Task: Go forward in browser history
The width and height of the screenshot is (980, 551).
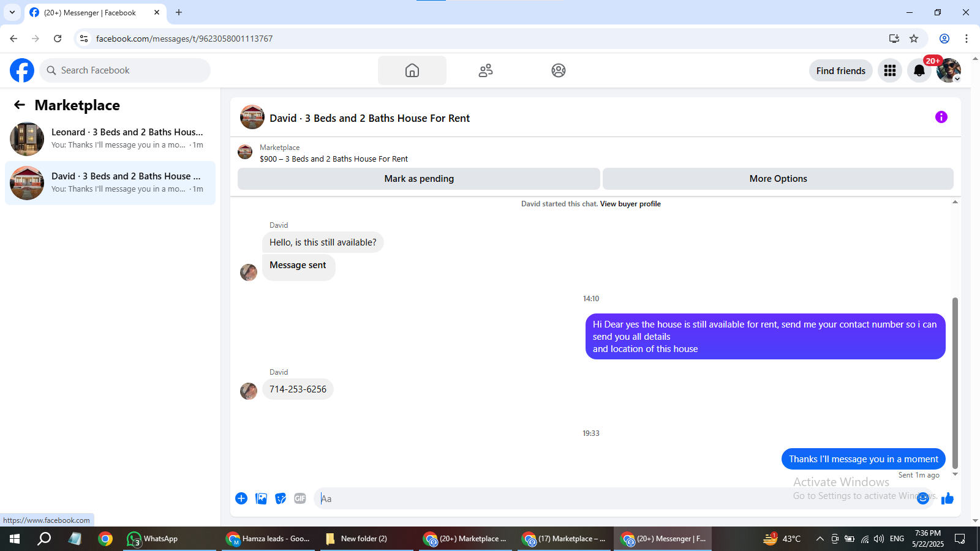Action: tap(36, 39)
